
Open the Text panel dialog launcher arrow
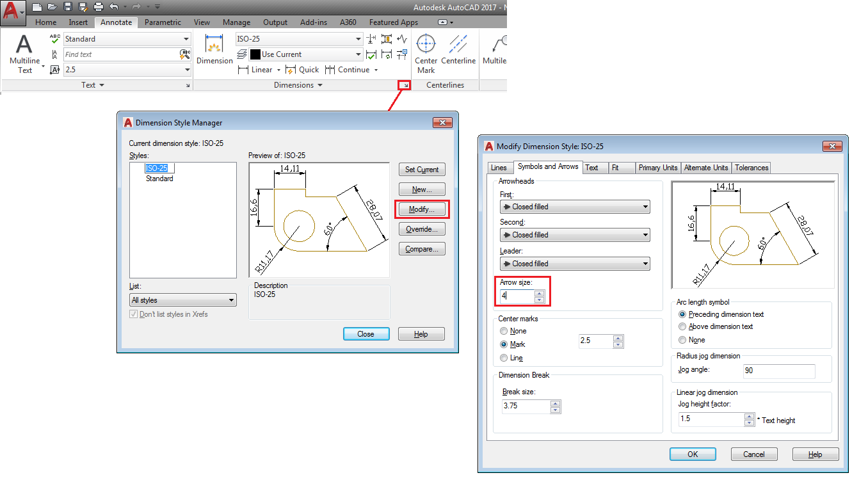[x=188, y=85]
